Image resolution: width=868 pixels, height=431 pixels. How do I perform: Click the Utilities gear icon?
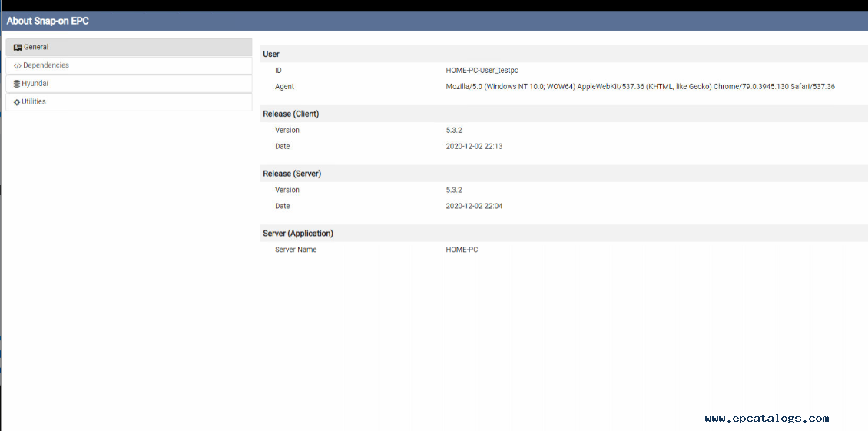point(17,102)
